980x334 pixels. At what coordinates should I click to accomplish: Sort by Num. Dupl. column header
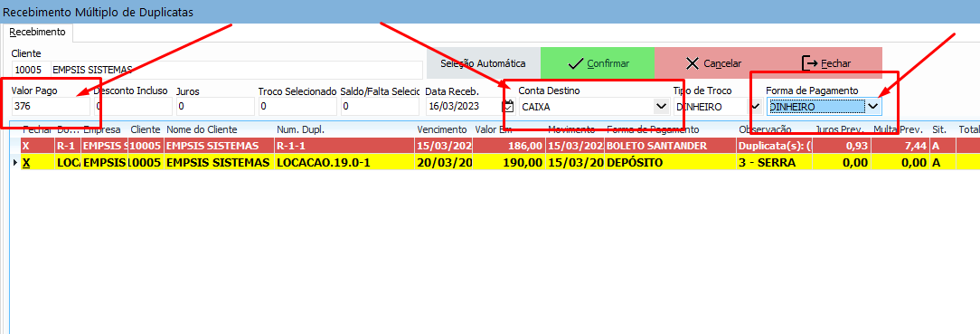pos(345,129)
